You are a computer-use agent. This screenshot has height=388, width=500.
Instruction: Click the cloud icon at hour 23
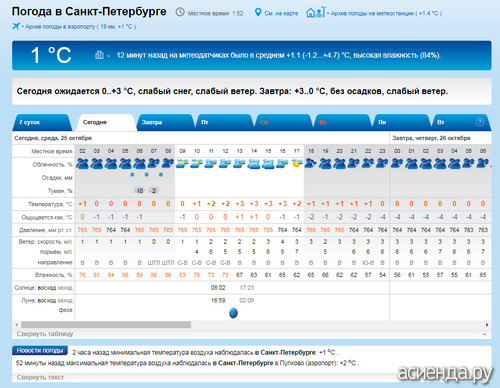coord(382,163)
